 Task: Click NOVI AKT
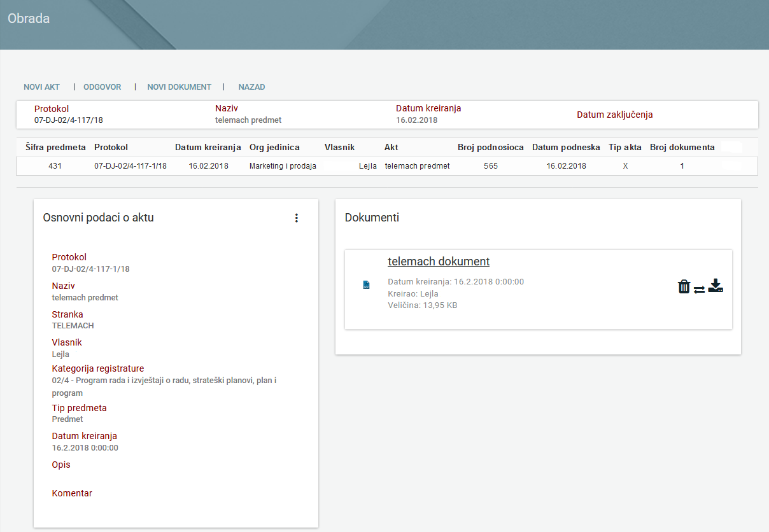point(41,87)
